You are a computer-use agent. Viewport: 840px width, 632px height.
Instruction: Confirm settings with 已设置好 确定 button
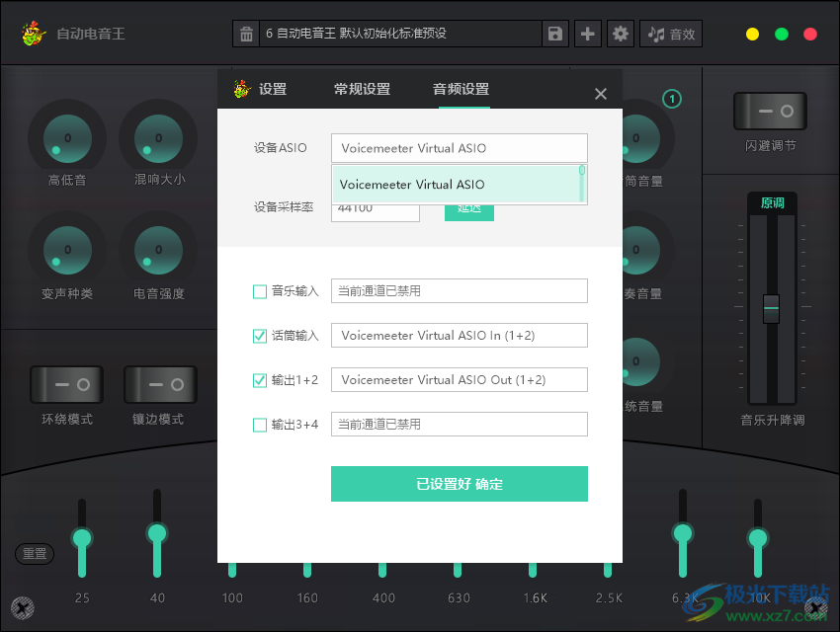(x=459, y=484)
